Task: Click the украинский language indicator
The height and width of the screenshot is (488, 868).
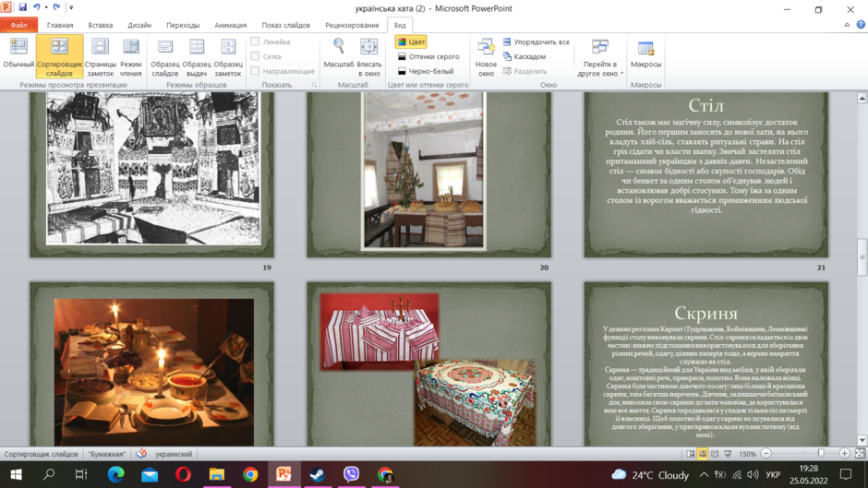Action: click(174, 454)
